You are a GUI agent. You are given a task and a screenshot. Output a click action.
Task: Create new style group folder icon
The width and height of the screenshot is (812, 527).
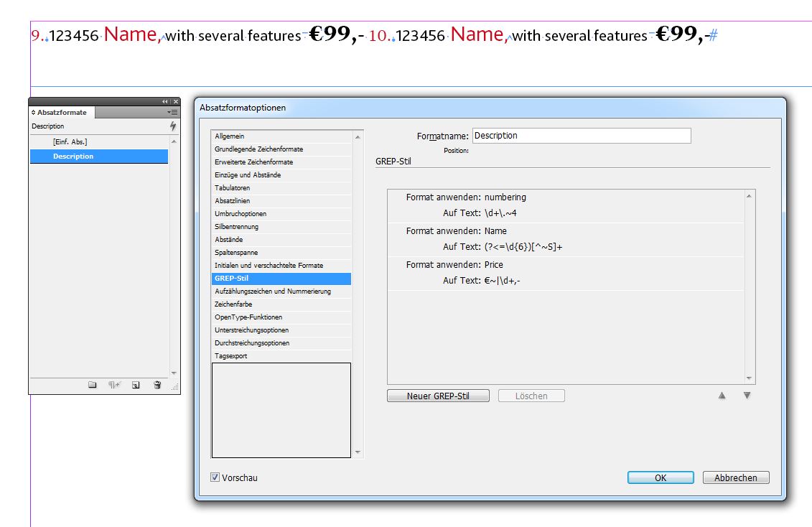tap(92, 385)
